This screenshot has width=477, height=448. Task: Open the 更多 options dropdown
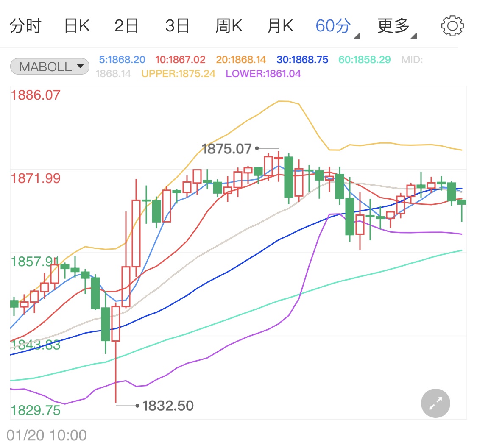[x=392, y=25]
